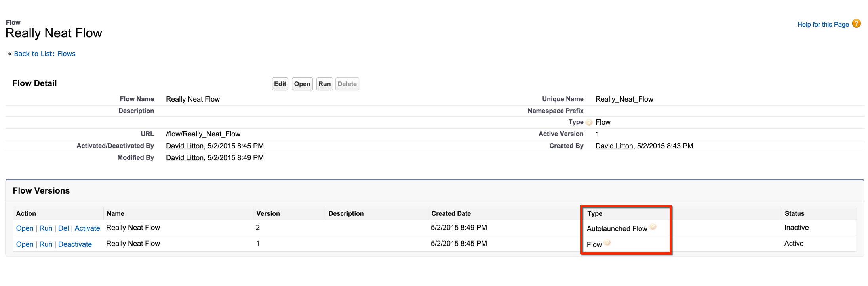
Task: Delete version 2 via the Del link
Action: click(x=63, y=228)
